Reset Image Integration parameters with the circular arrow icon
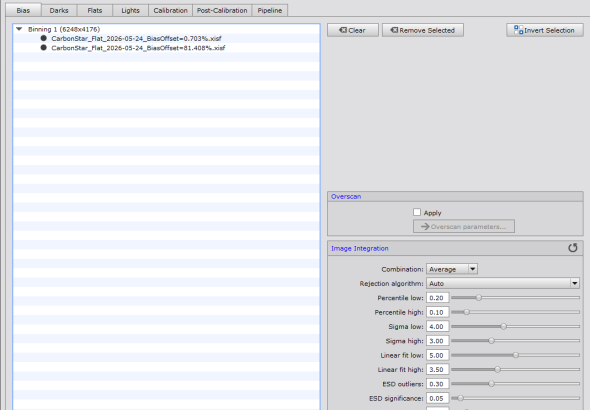Screen dimensions: 590x410 [573, 248]
